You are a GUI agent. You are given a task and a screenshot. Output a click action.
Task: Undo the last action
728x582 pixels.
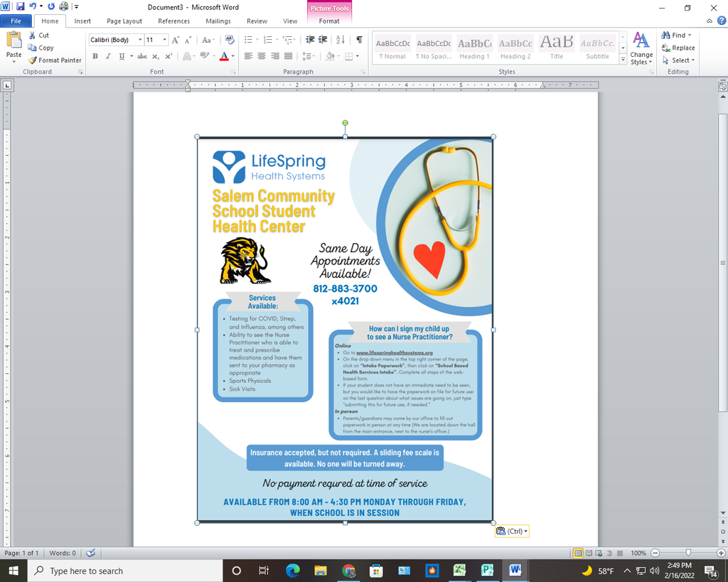pyautogui.click(x=33, y=7)
